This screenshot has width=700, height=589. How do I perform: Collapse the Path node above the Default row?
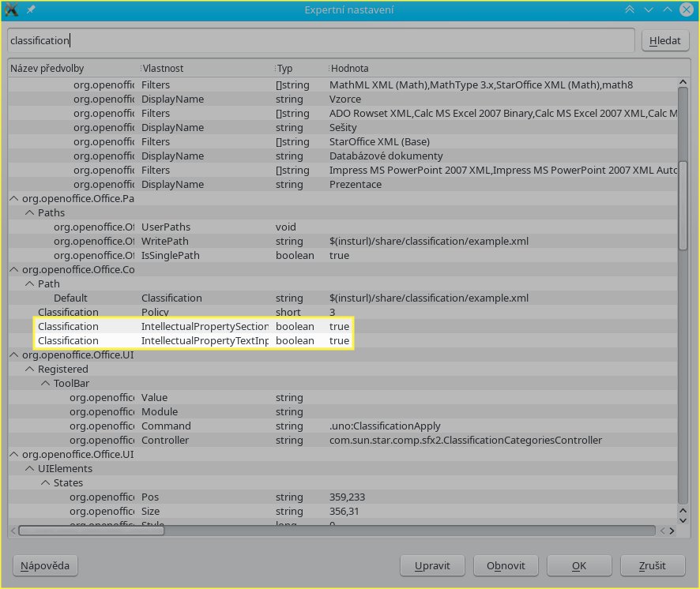29,283
